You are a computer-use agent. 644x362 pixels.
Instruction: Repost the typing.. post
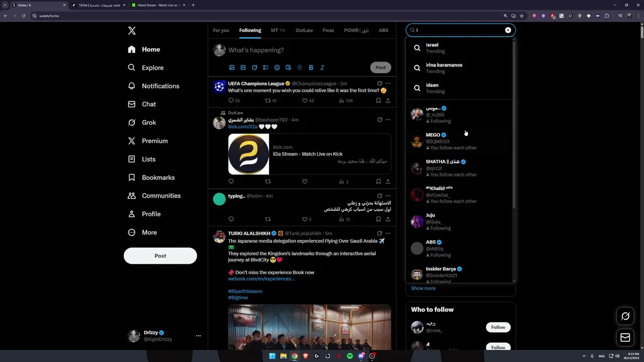[x=268, y=219]
